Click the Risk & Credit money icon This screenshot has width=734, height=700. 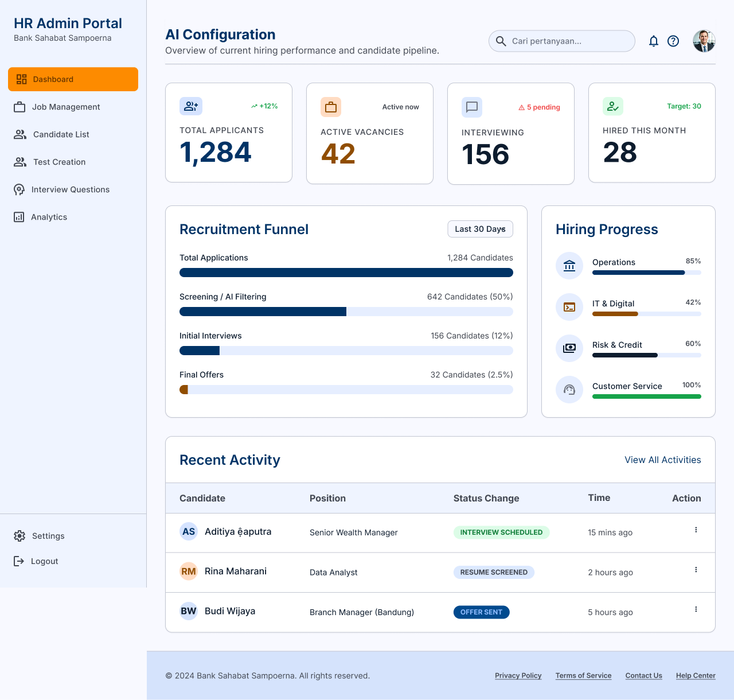(x=569, y=348)
